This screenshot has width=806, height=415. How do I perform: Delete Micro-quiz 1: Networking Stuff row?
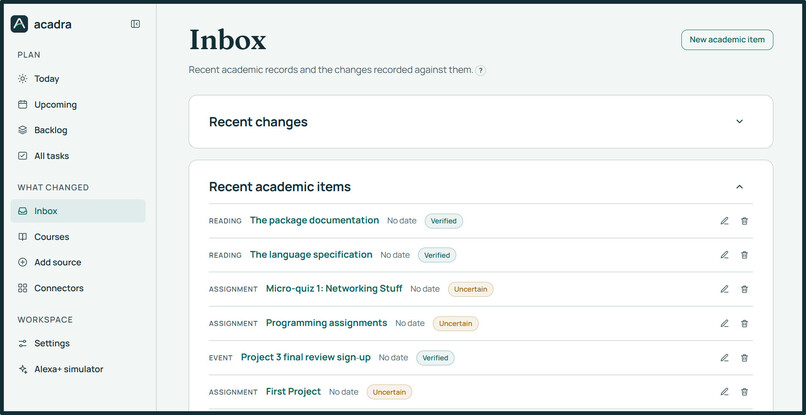point(744,289)
